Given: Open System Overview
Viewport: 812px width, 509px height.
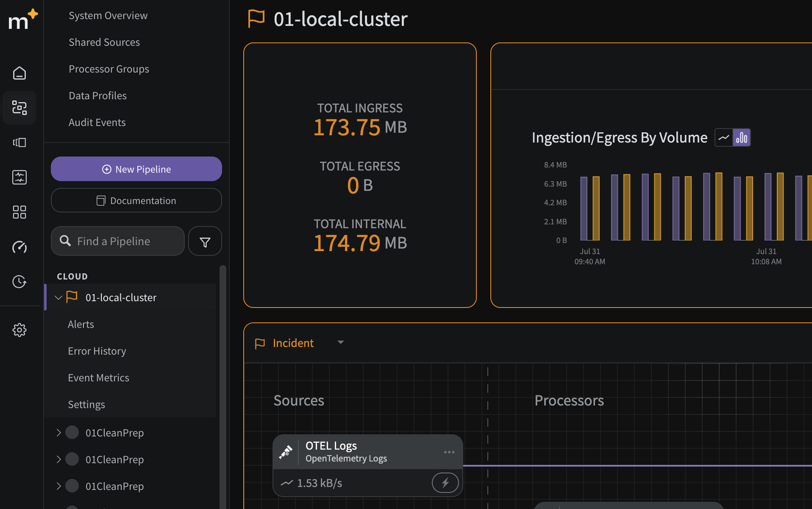Looking at the screenshot, I should coord(108,16).
